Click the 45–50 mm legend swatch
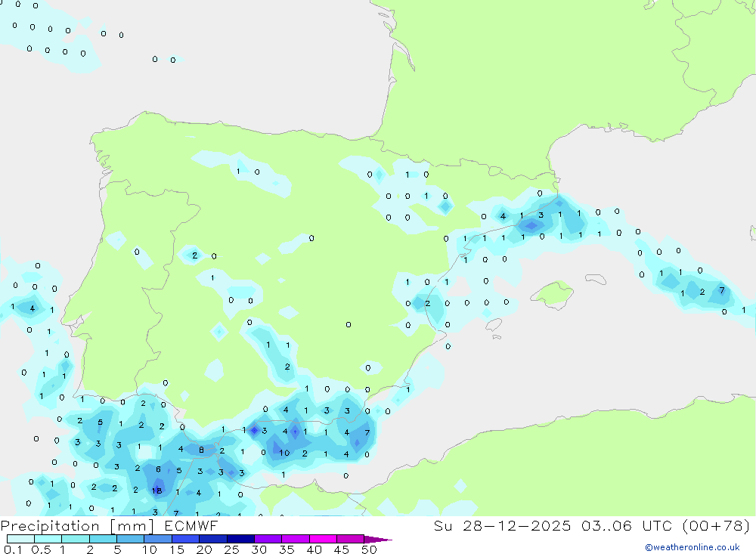Viewport: 756px width, 554px height. (x=350, y=539)
